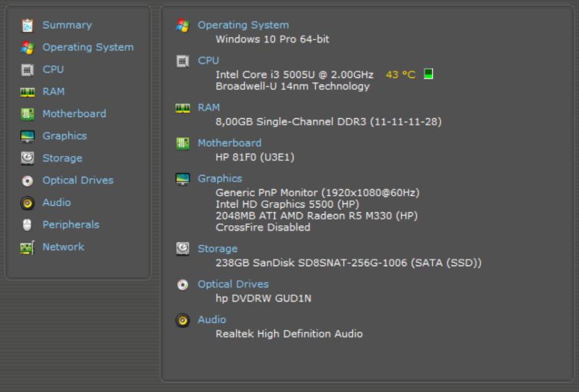579x392 pixels.
Task: Follow the CPU heading link in summary
Action: coord(208,60)
